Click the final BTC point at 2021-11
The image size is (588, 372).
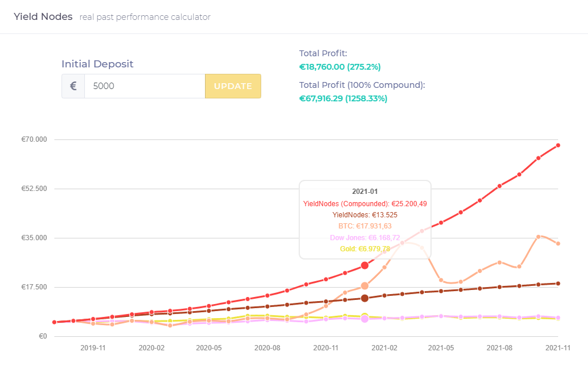558,244
